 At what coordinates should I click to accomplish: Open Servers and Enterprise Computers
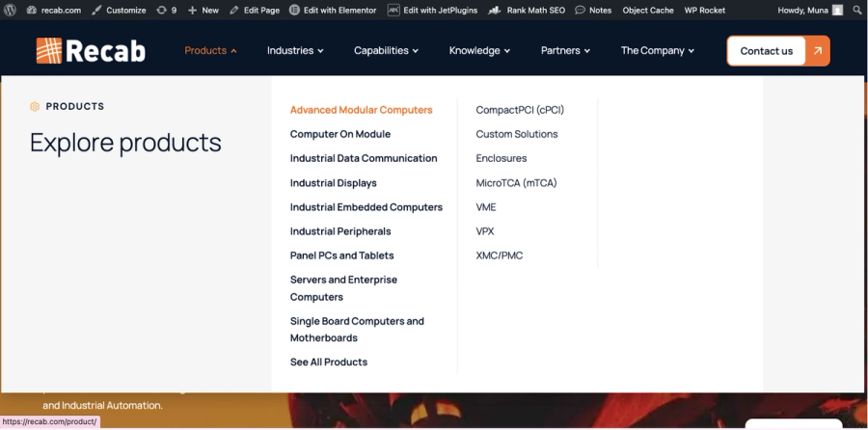click(x=343, y=287)
